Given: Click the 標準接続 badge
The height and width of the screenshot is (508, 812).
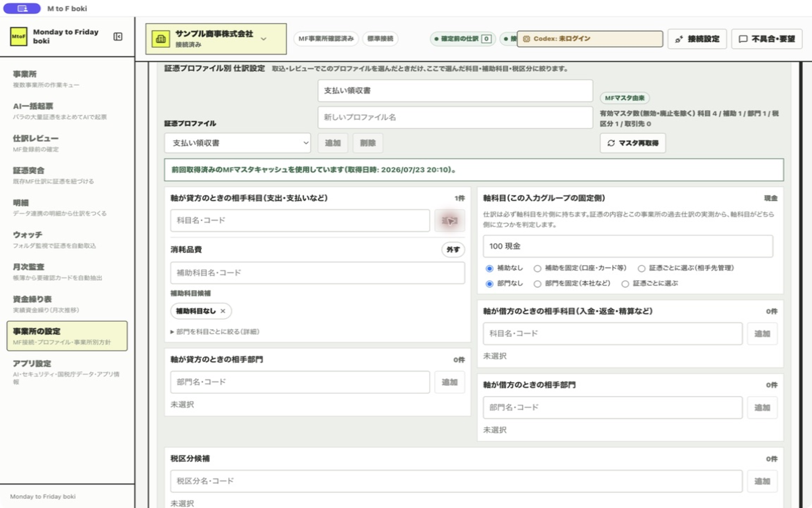Looking at the screenshot, I should pos(380,39).
